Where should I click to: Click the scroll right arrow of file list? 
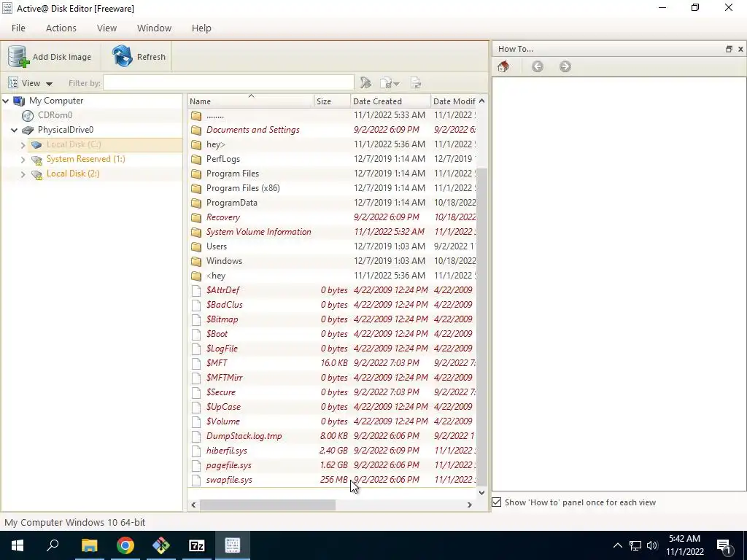[469, 505]
